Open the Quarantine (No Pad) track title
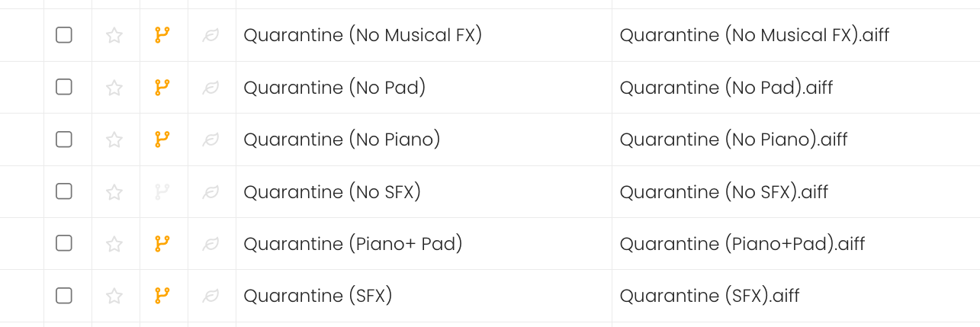This screenshot has height=327, width=980. [x=335, y=88]
